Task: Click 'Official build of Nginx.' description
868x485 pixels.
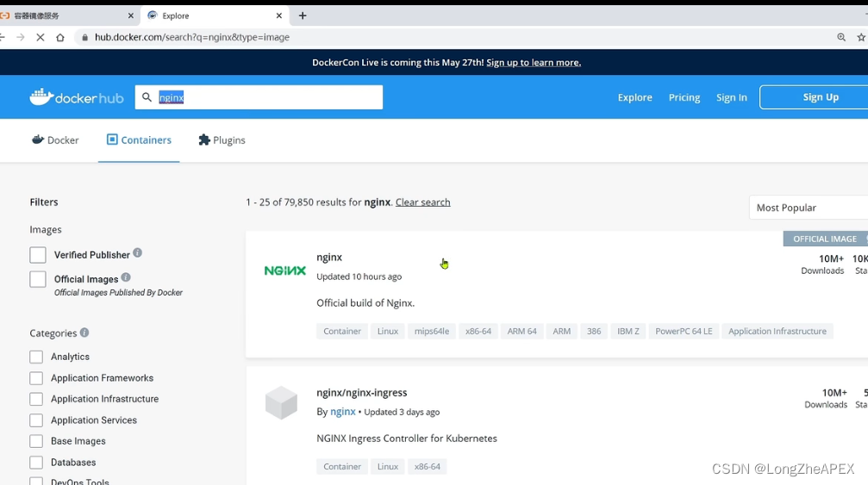Action: pos(365,303)
